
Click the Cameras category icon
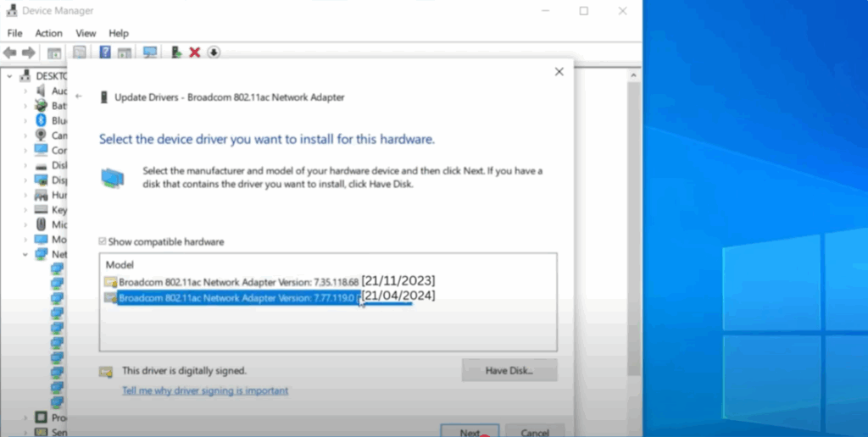(x=41, y=135)
